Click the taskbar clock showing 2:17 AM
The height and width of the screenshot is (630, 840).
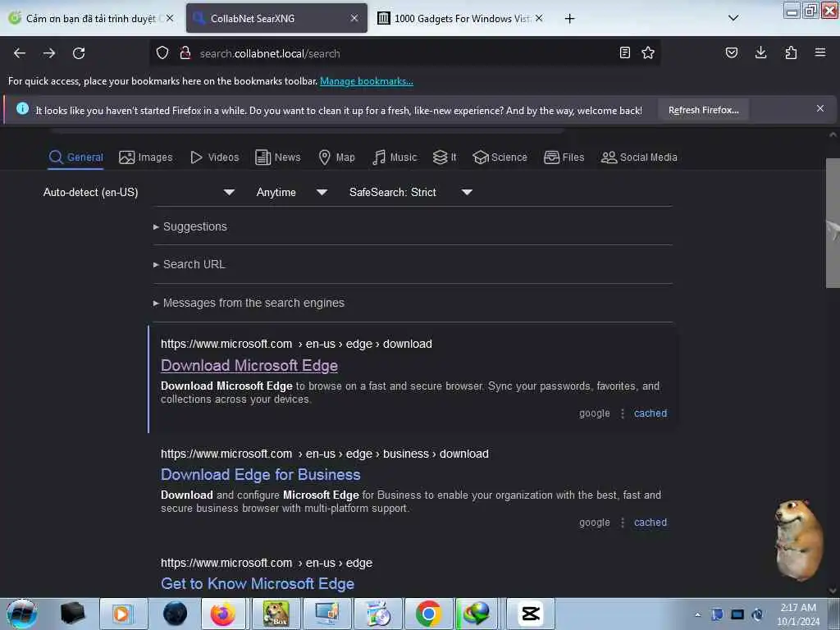click(x=798, y=614)
